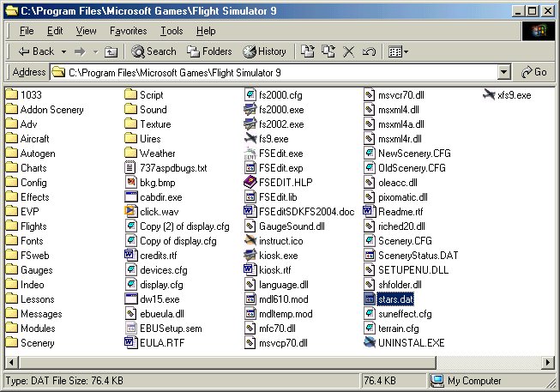Select the FSEditSDKFS2004.doc document icon
Image resolution: width=560 pixels, height=392 pixels.
(x=250, y=212)
